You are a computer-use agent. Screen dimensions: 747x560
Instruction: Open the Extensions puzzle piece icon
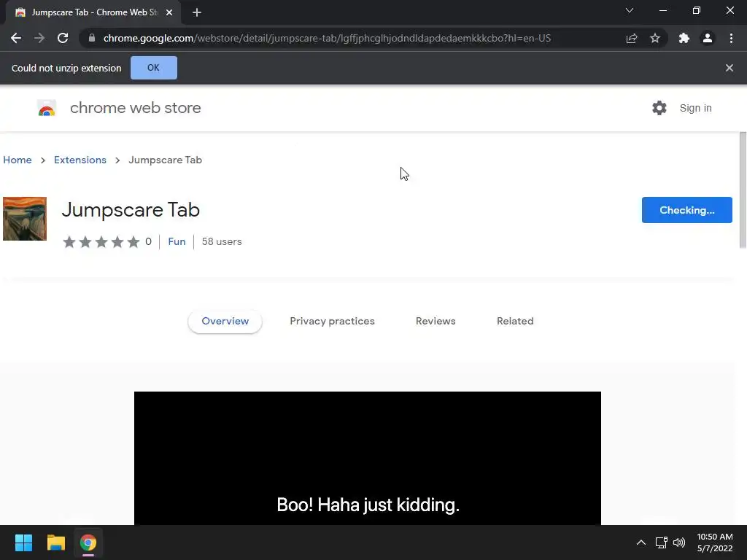684,38
